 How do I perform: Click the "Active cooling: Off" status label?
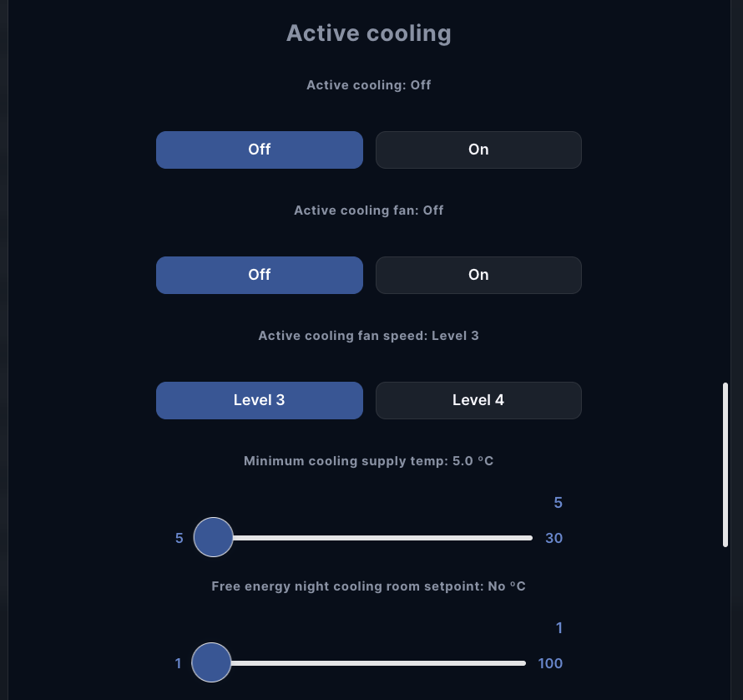(369, 85)
